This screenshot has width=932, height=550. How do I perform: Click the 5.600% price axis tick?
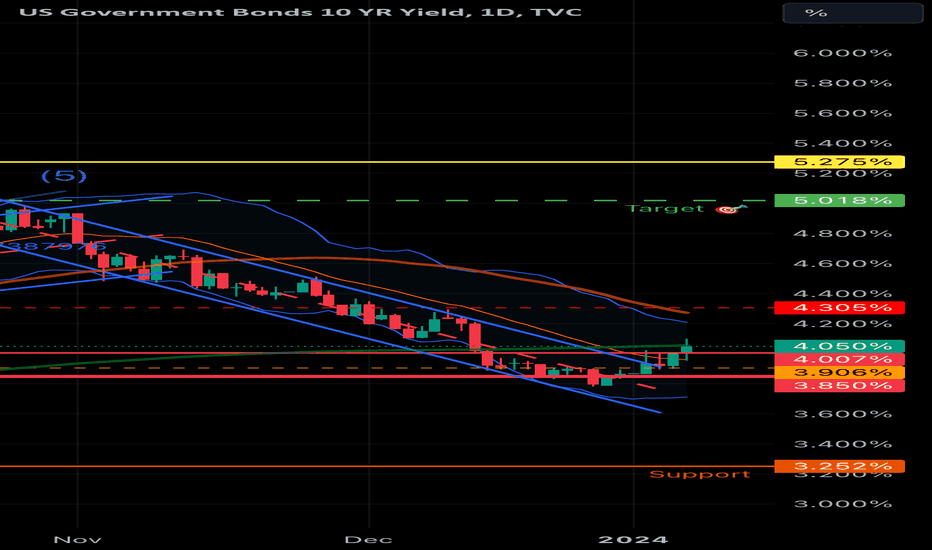[843, 113]
